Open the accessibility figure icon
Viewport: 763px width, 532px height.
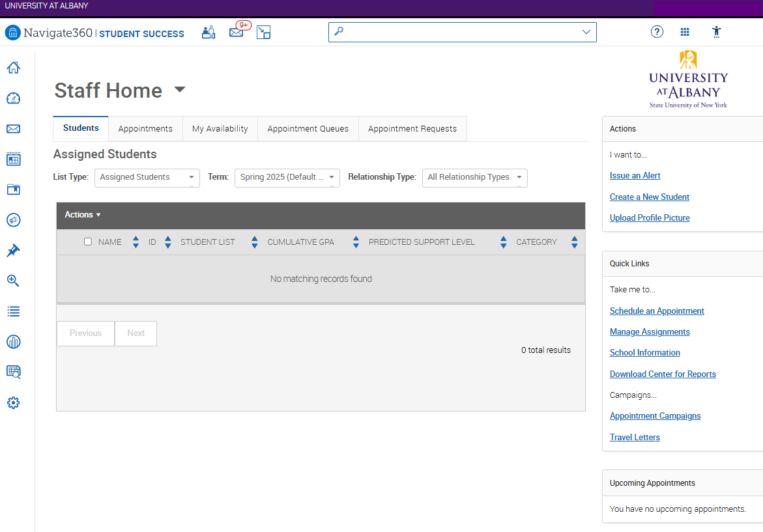coord(717,32)
